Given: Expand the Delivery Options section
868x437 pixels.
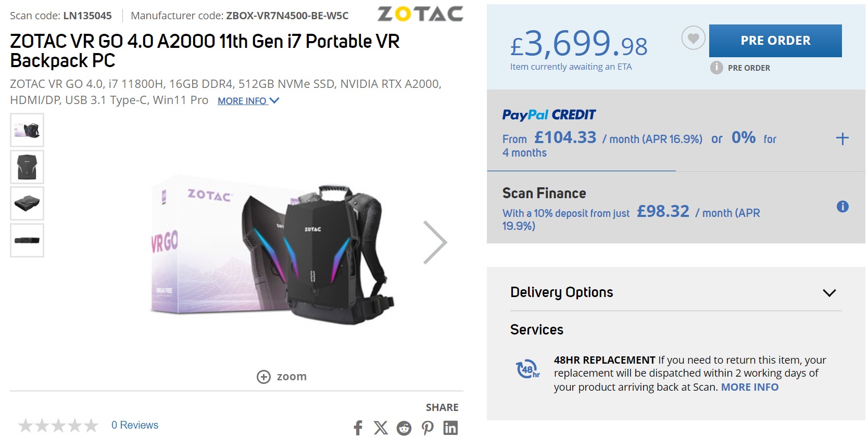Looking at the screenshot, I should pyautogui.click(x=829, y=292).
